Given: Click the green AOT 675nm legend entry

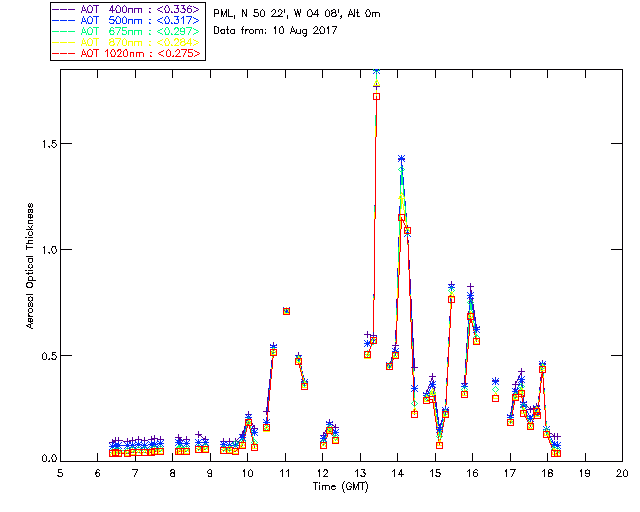Looking at the screenshot, I should pyautogui.click(x=138, y=31).
